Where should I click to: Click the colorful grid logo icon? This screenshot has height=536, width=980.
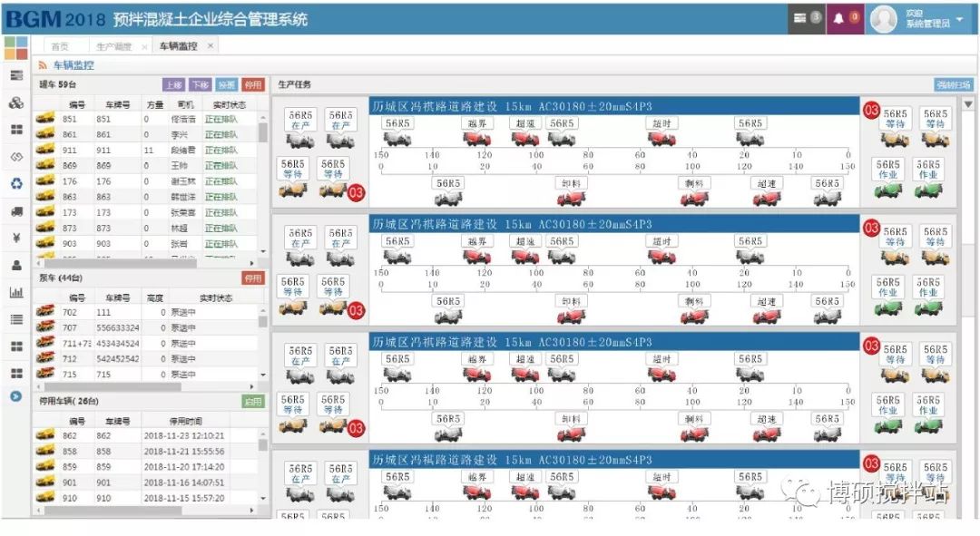click(15, 47)
